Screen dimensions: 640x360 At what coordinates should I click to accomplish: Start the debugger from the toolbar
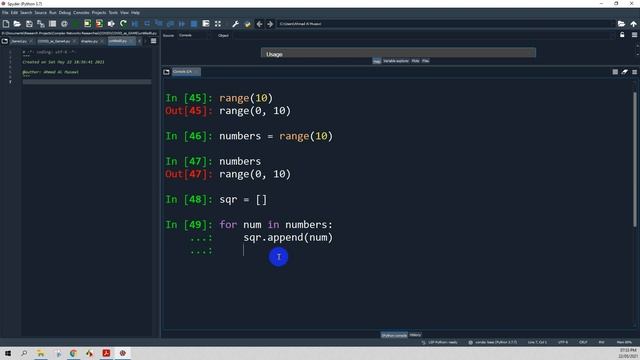click(x=135, y=24)
